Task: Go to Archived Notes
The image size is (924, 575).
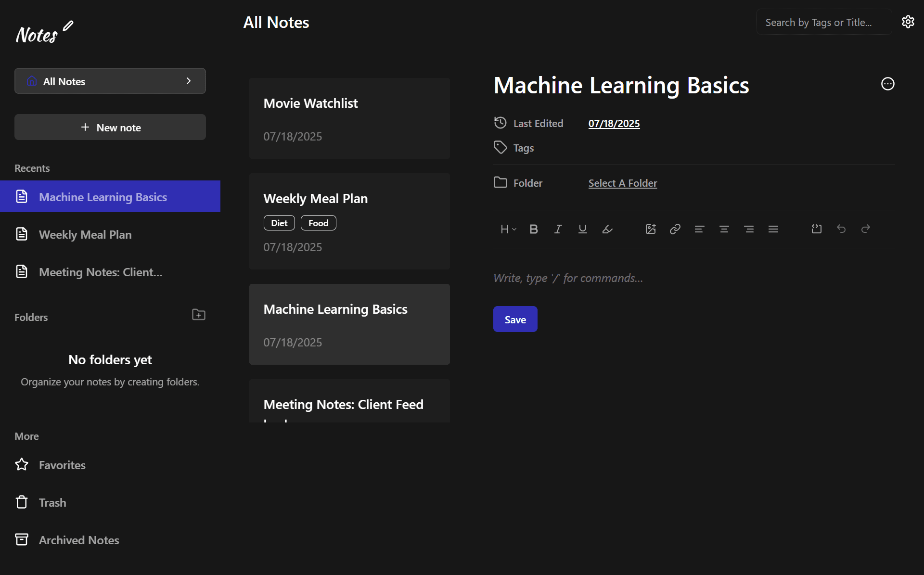Action: pyautogui.click(x=79, y=540)
